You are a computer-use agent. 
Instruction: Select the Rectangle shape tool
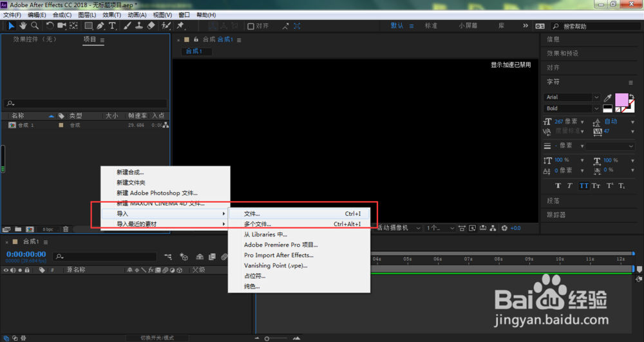click(x=88, y=26)
